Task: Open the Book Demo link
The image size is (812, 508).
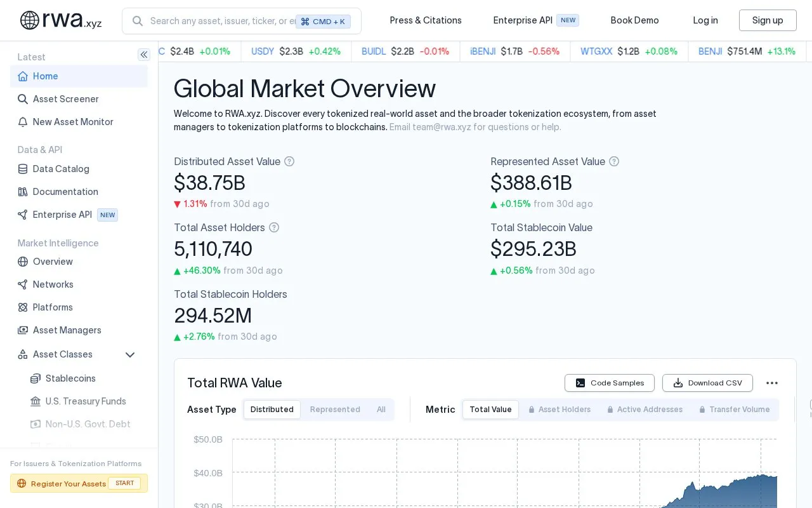Action: tap(634, 20)
